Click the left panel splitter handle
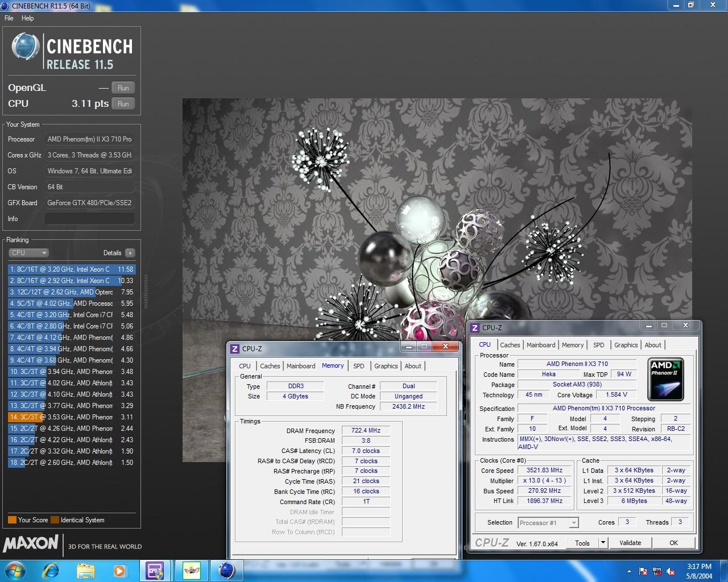This screenshot has width=728, height=582. click(146, 291)
